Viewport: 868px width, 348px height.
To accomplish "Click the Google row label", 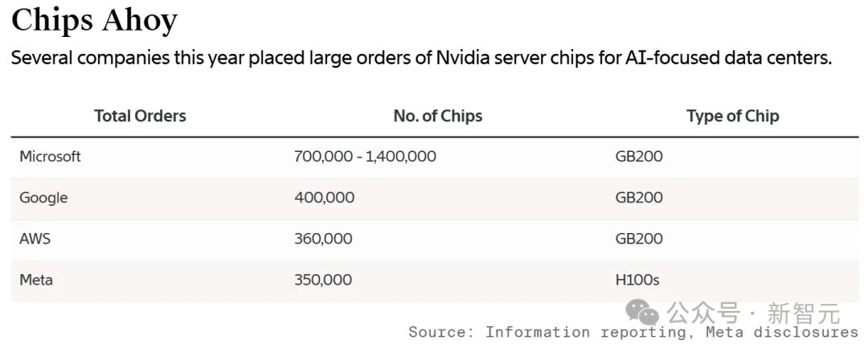I will coord(43,198).
